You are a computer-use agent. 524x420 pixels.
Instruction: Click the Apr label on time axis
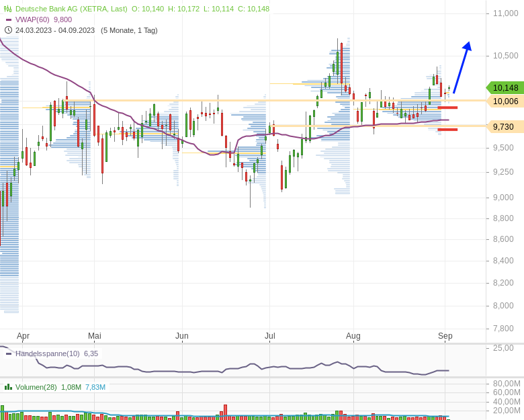click(x=23, y=336)
